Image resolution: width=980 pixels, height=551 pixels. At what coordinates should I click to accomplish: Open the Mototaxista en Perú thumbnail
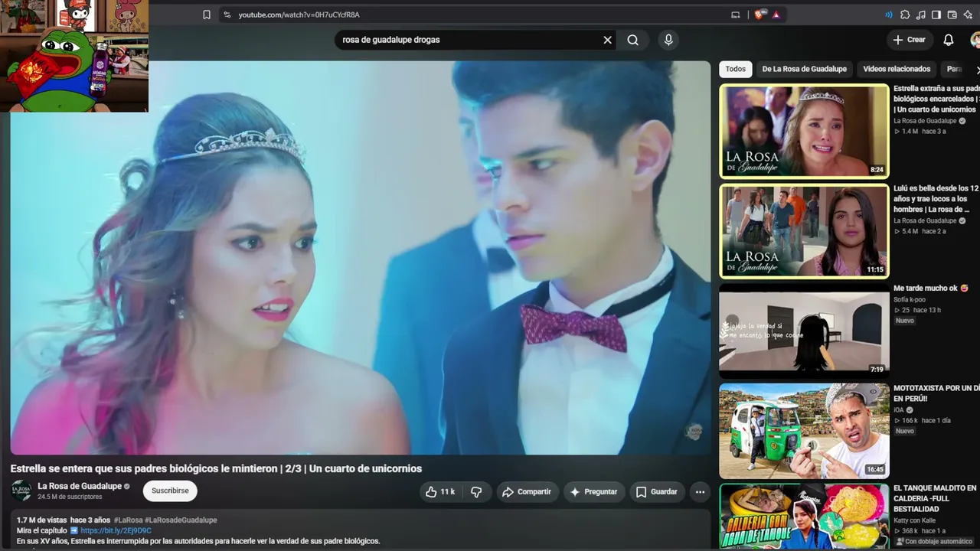coord(804,431)
